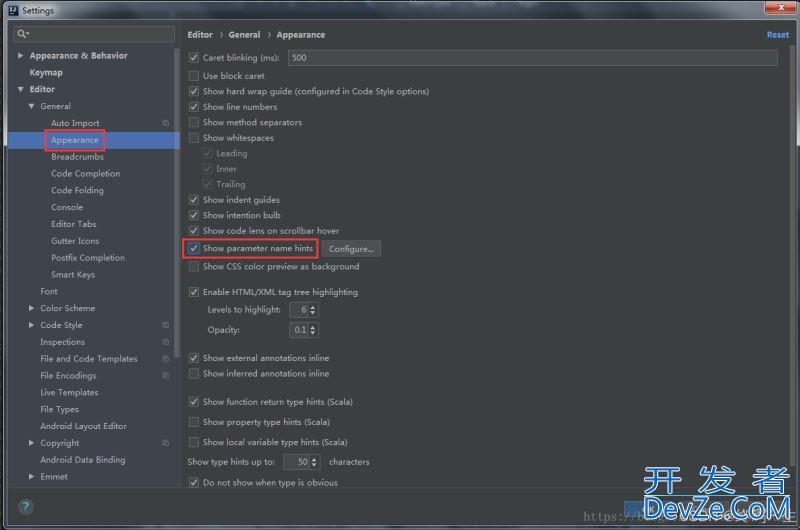
Task: Expand Copyright node arrow
Action: pyautogui.click(x=32, y=443)
